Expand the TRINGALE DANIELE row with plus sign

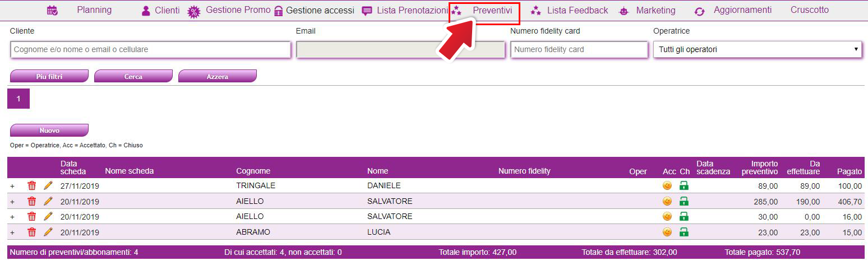tap(12, 186)
